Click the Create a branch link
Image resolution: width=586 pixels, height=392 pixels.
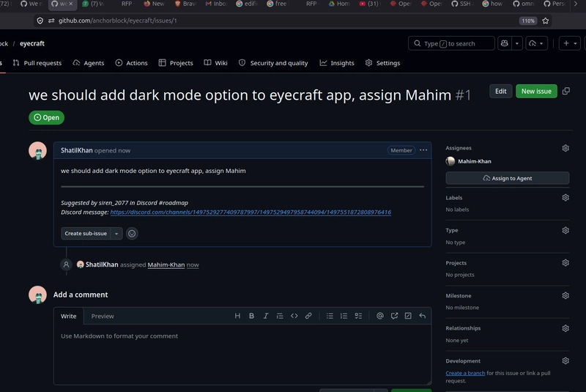pyautogui.click(x=465, y=373)
